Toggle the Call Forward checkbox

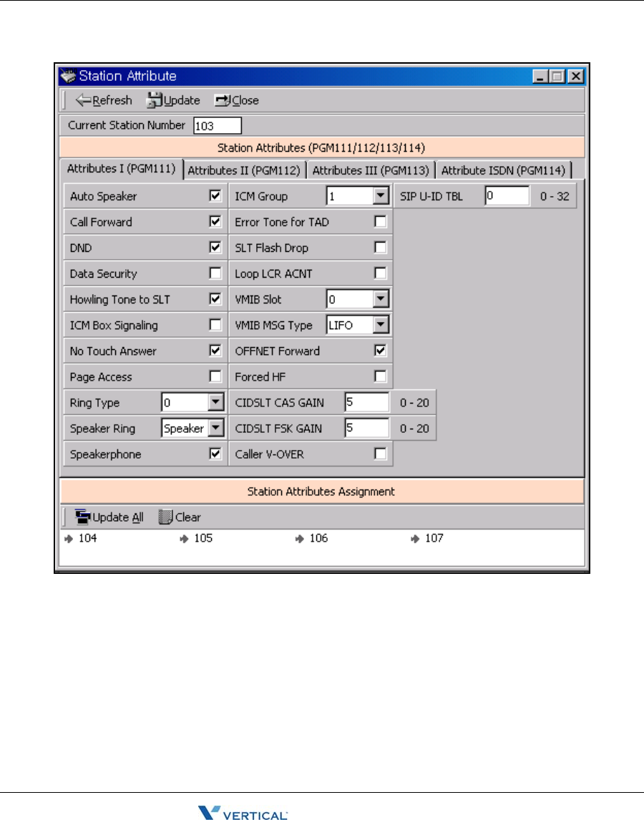pyautogui.click(x=215, y=221)
